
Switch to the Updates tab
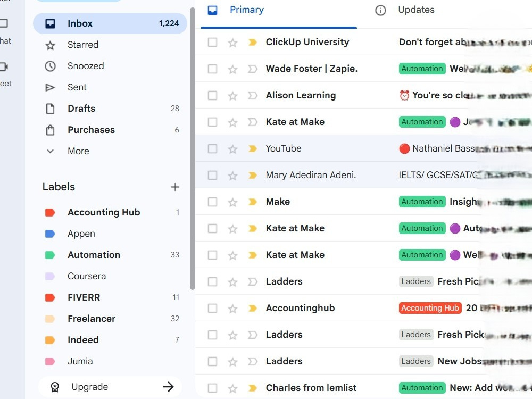tap(416, 10)
